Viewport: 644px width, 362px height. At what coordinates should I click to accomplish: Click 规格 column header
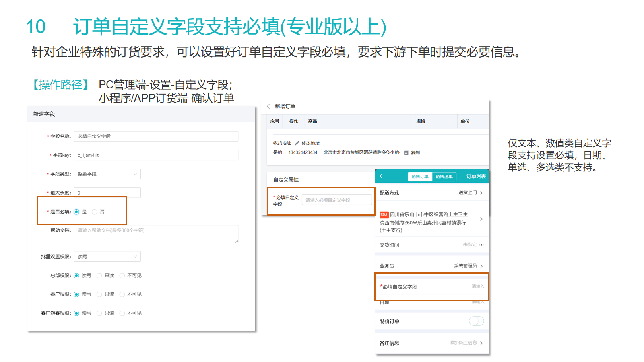pyautogui.click(x=421, y=121)
